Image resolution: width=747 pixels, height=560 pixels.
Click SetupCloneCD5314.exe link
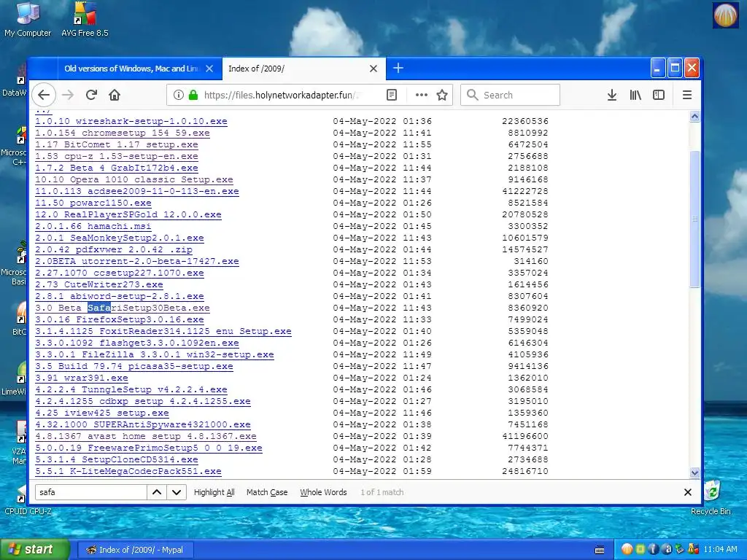(117, 459)
